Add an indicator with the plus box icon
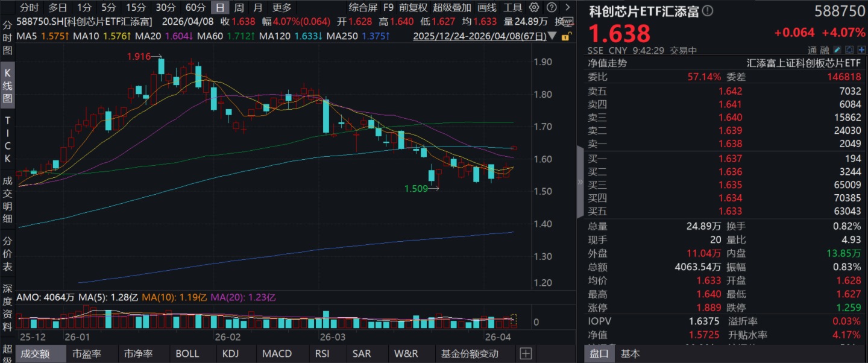 click(526, 353)
